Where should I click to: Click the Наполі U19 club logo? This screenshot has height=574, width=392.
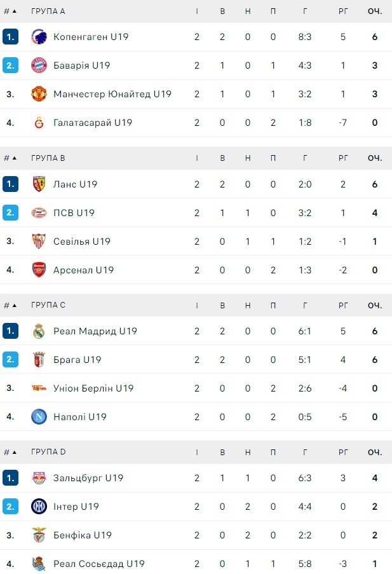point(39,417)
